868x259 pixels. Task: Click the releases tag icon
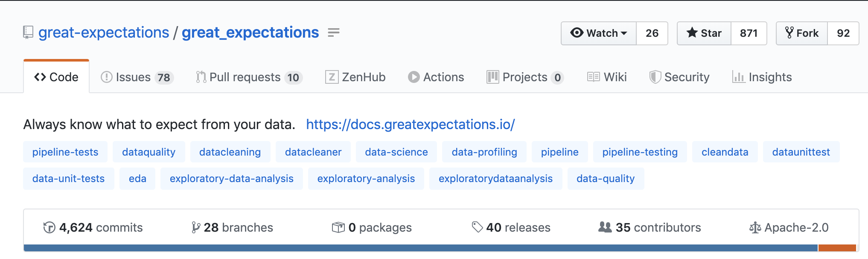pyautogui.click(x=477, y=227)
